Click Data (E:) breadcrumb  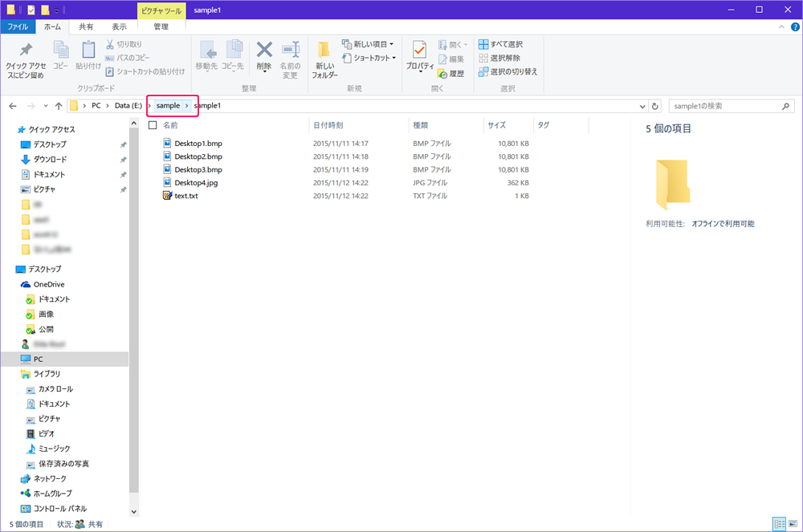(x=128, y=105)
